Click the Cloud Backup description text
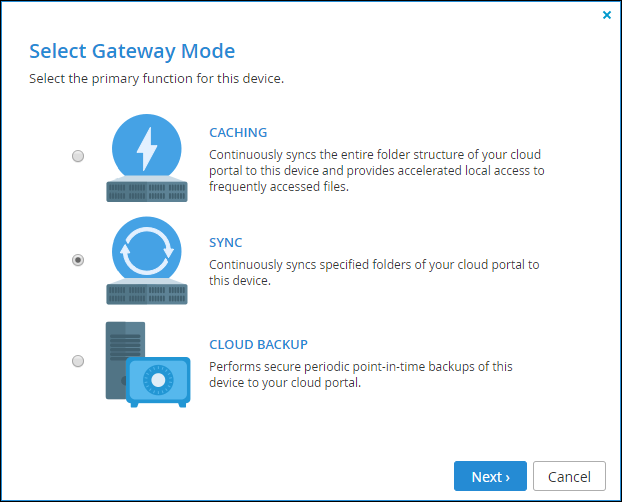This screenshot has height=502, width=622. click(361, 375)
